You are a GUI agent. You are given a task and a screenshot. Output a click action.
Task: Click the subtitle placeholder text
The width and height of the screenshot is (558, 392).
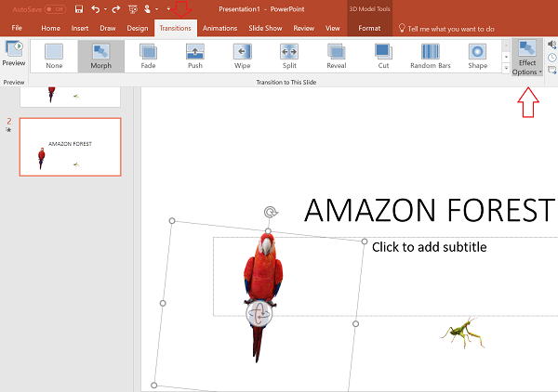[x=429, y=247]
